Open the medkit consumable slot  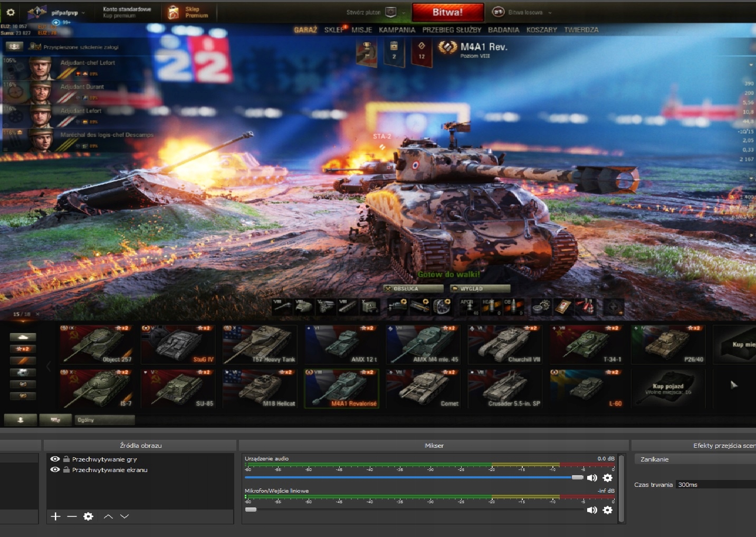click(x=562, y=306)
